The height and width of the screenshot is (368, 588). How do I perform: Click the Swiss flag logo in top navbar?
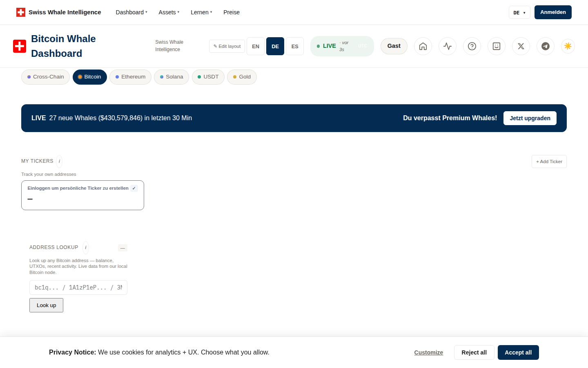click(21, 12)
